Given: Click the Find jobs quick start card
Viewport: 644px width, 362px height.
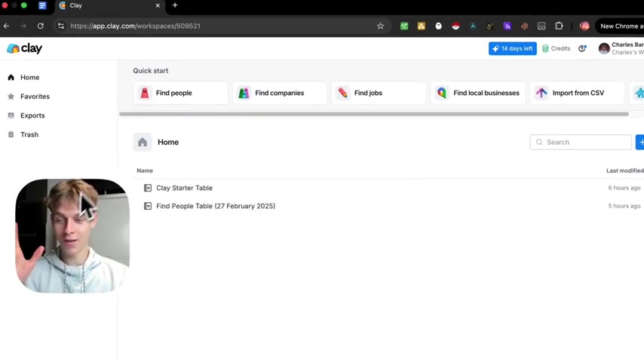Looking at the screenshot, I should coord(379,93).
